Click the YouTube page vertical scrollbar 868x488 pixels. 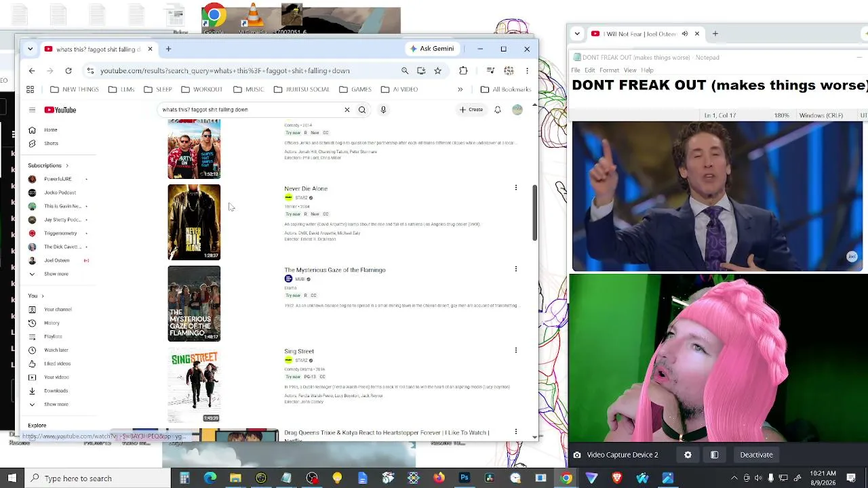click(x=534, y=213)
